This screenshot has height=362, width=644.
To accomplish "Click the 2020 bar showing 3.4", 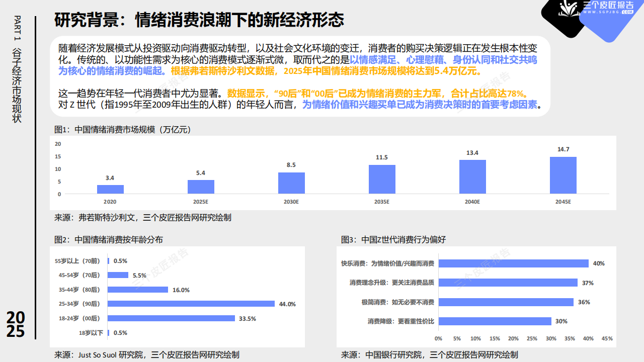I will point(111,189).
